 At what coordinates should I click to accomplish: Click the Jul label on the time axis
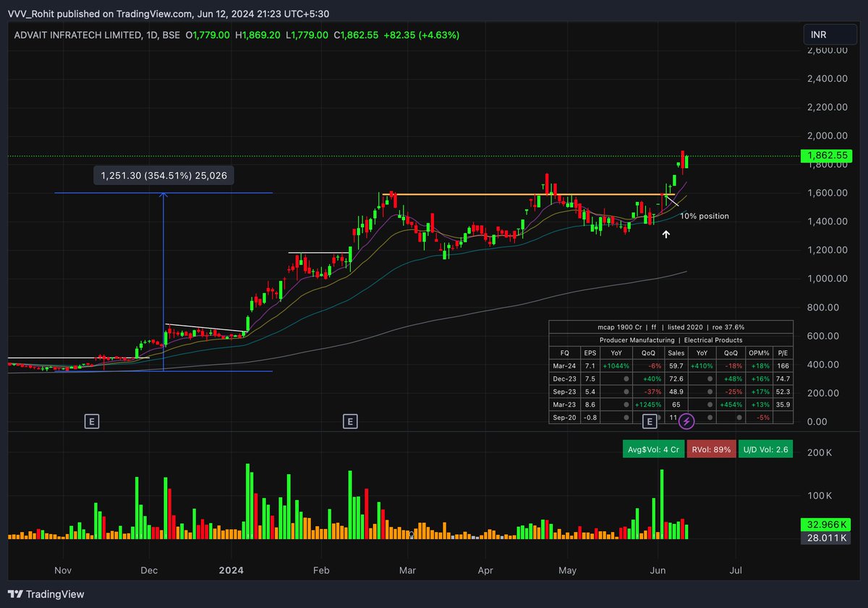coord(736,570)
